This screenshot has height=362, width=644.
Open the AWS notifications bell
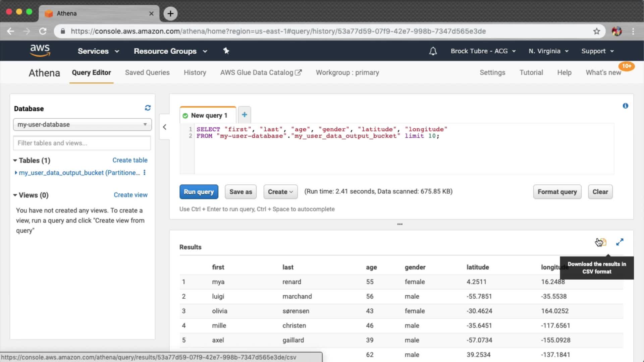pyautogui.click(x=433, y=51)
